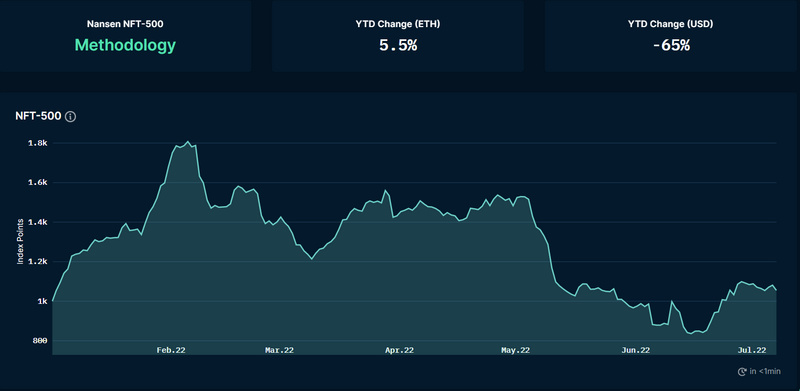Open the Methodology link

click(x=125, y=45)
